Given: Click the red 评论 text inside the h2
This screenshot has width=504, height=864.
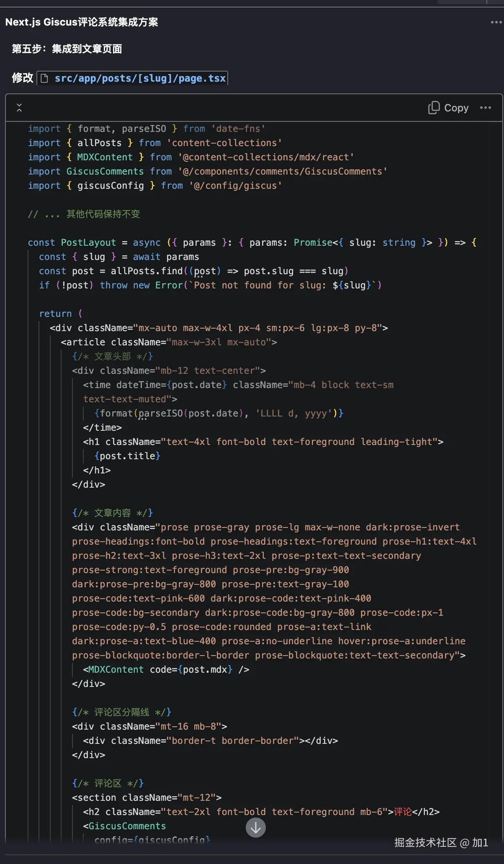Looking at the screenshot, I should point(403,812).
